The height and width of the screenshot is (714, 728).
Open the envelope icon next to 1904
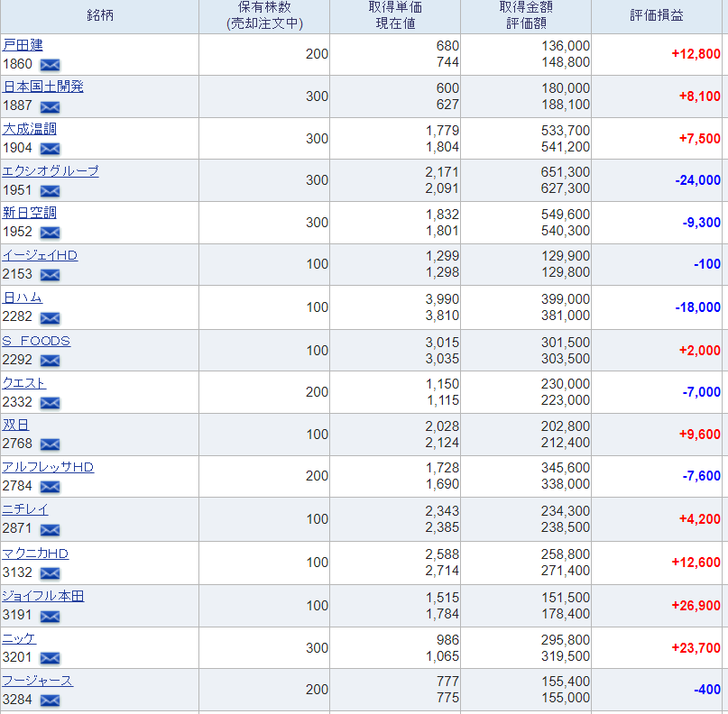pos(50,149)
